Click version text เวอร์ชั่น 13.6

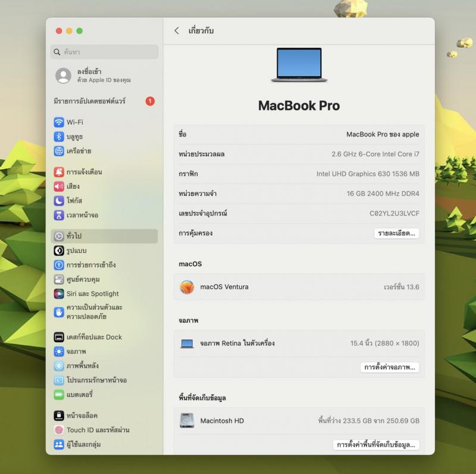tap(401, 287)
